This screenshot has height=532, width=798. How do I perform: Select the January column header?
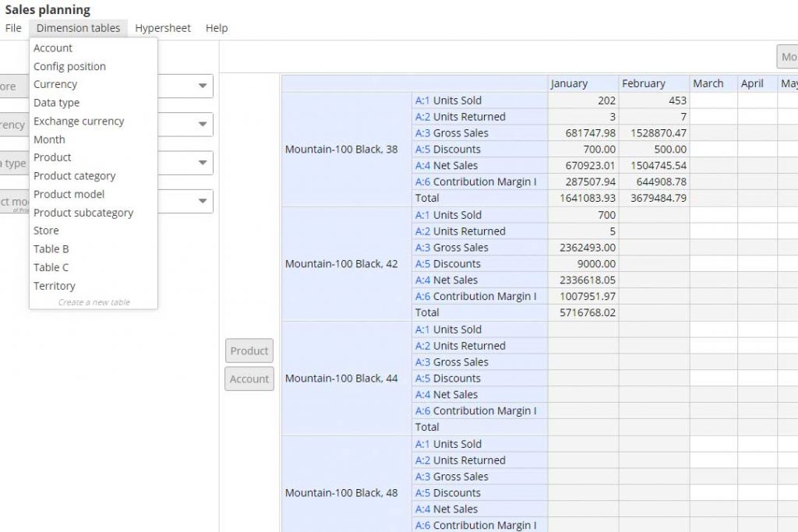tap(583, 83)
